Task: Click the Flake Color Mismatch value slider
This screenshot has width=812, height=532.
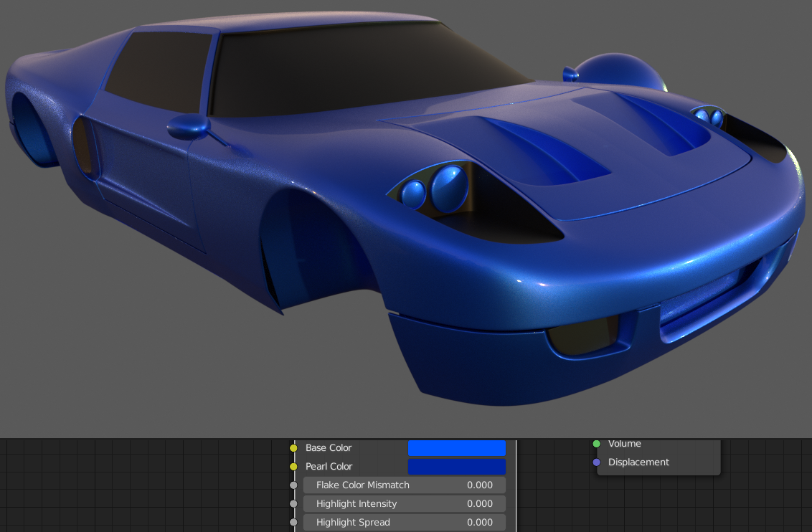Action: click(x=404, y=485)
